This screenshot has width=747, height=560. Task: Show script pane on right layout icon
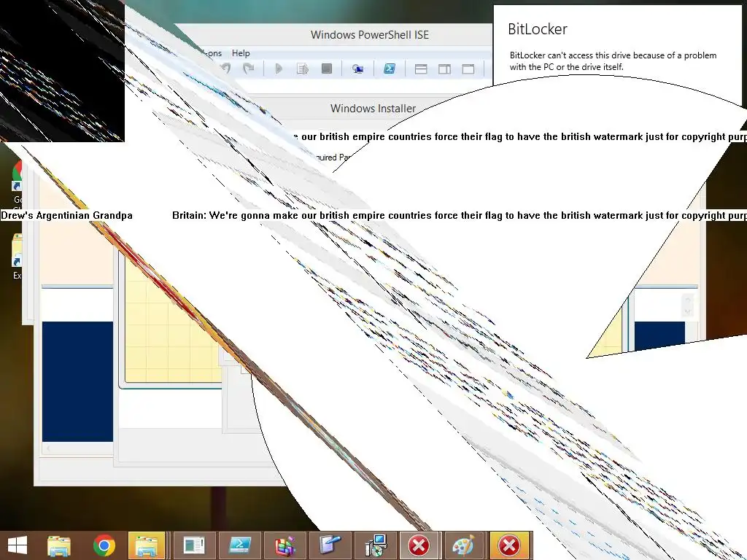click(444, 69)
